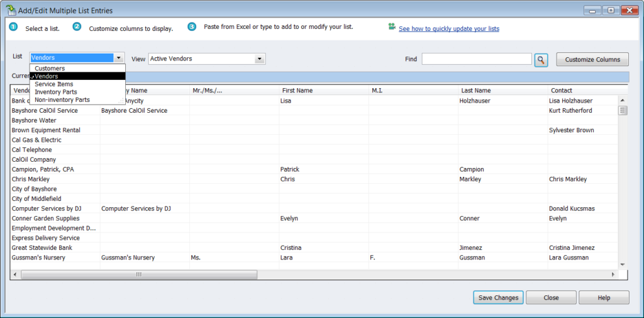The height and width of the screenshot is (318, 644).
Task: Pick Inventory Parts from the list
Action: (x=57, y=92)
